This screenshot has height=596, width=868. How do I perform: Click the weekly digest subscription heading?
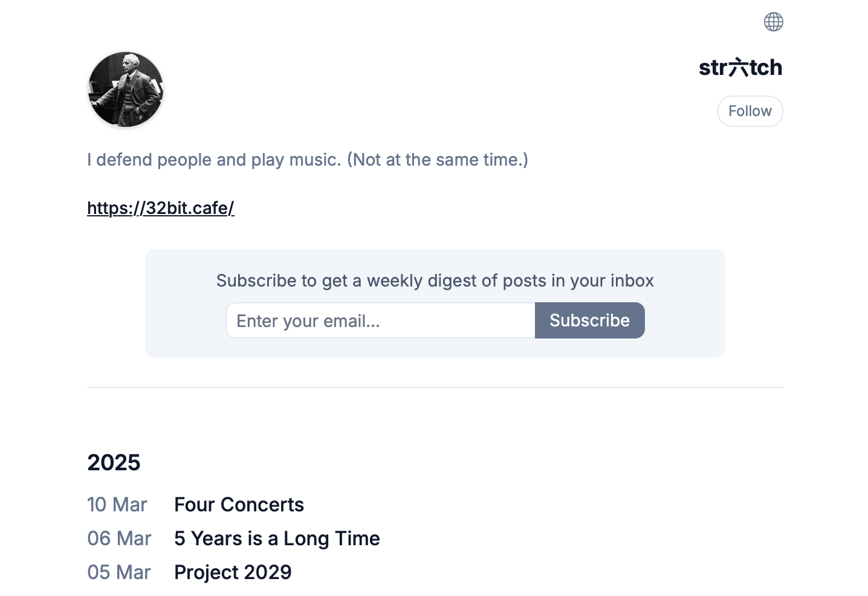tap(435, 280)
